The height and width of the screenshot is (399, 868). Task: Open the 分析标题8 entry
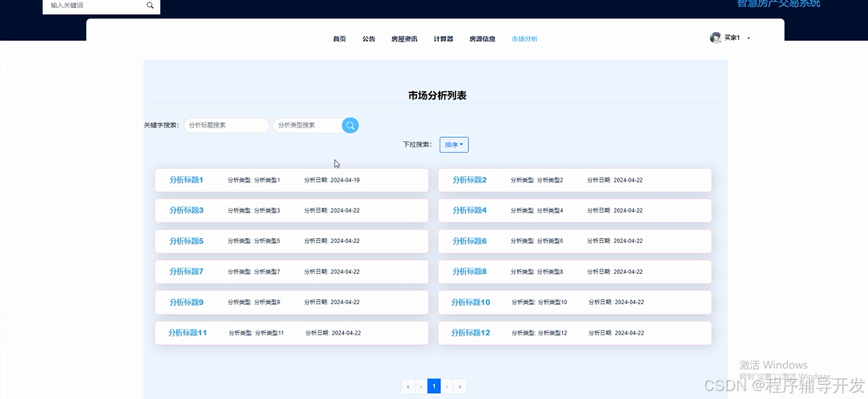click(x=469, y=272)
